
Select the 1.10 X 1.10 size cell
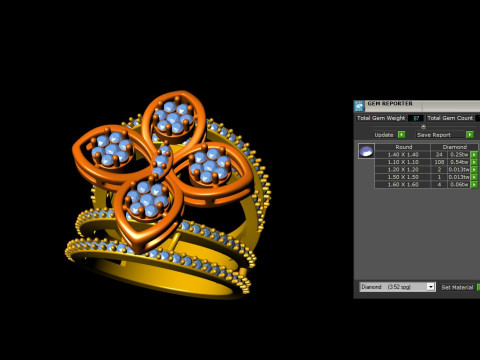coord(403,162)
